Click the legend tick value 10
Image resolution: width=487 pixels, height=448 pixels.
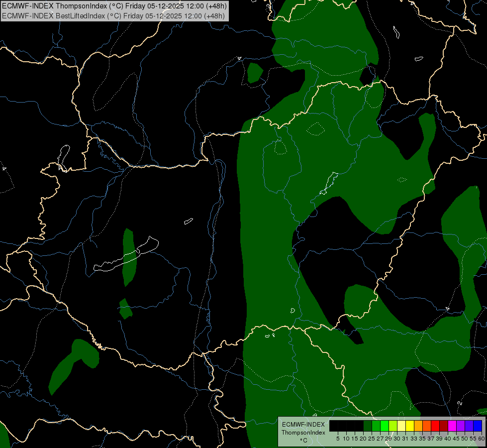pyautogui.click(x=346, y=439)
